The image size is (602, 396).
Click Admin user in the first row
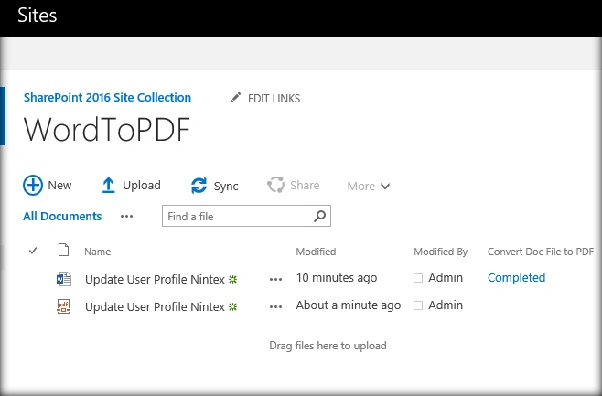tap(445, 278)
